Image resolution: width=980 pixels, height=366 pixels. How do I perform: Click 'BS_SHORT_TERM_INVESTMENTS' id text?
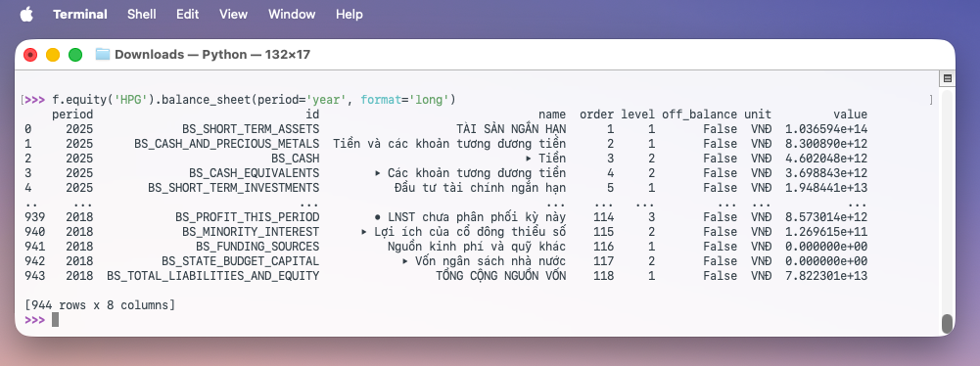(x=233, y=187)
